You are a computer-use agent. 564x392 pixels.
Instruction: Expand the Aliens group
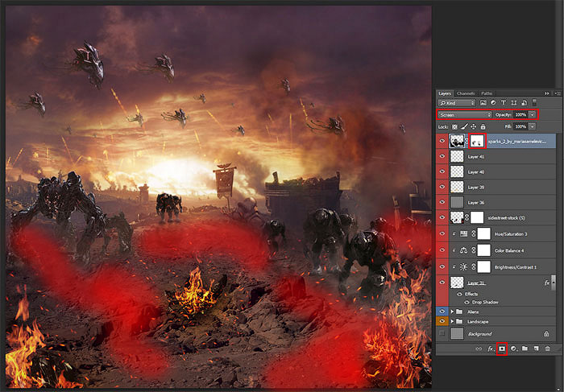[x=453, y=312]
